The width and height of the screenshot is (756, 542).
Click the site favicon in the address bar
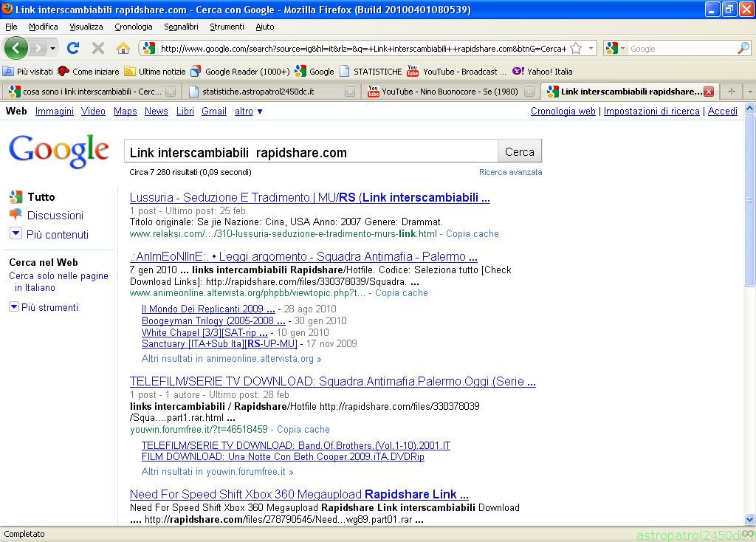click(149, 48)
